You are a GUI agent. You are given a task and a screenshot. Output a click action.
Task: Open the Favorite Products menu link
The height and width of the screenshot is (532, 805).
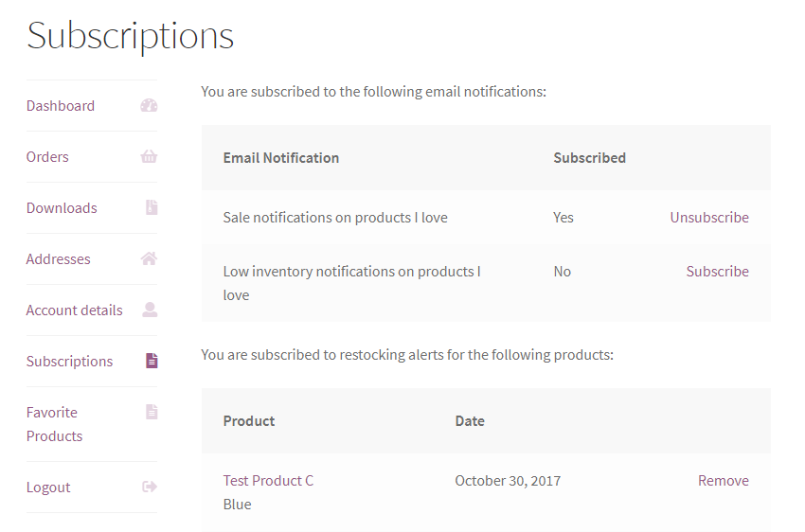coord(54,424)
